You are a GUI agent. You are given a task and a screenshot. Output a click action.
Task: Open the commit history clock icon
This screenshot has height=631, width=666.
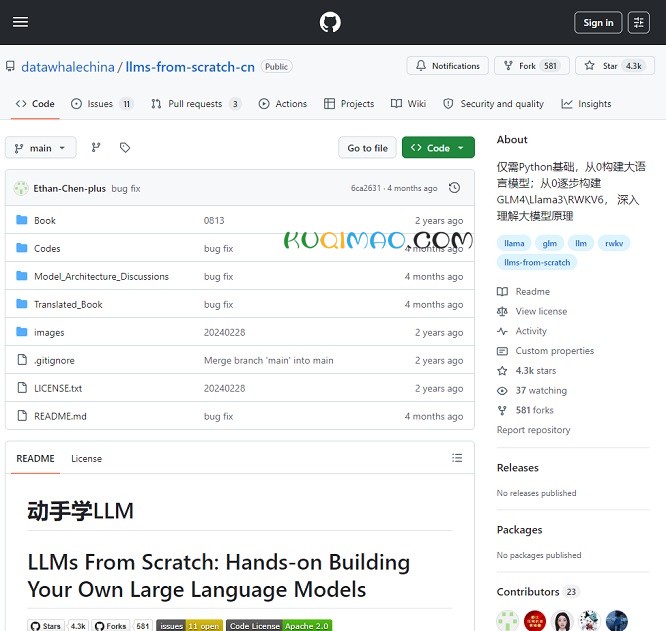454,188
